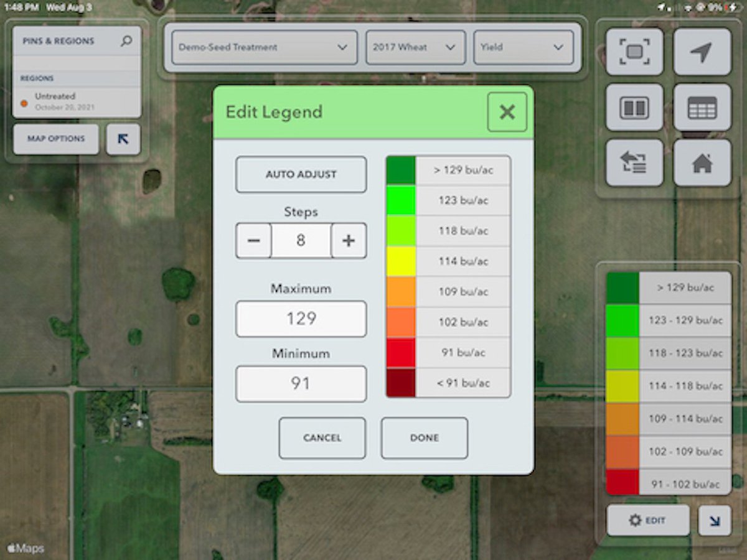Select '109 - 114 bu/ac' map legend row
This screenshot has height=560, width=747.
(669, 419)
